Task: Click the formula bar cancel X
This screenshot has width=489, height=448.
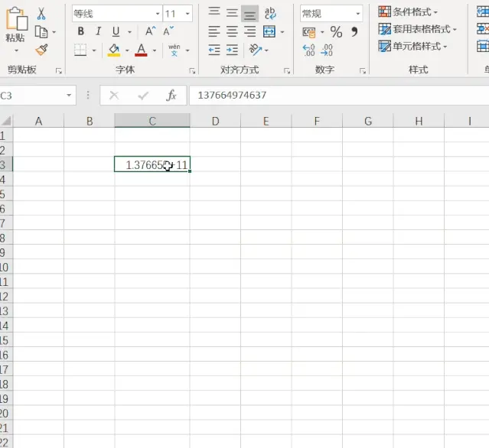Action: point(114,96)
